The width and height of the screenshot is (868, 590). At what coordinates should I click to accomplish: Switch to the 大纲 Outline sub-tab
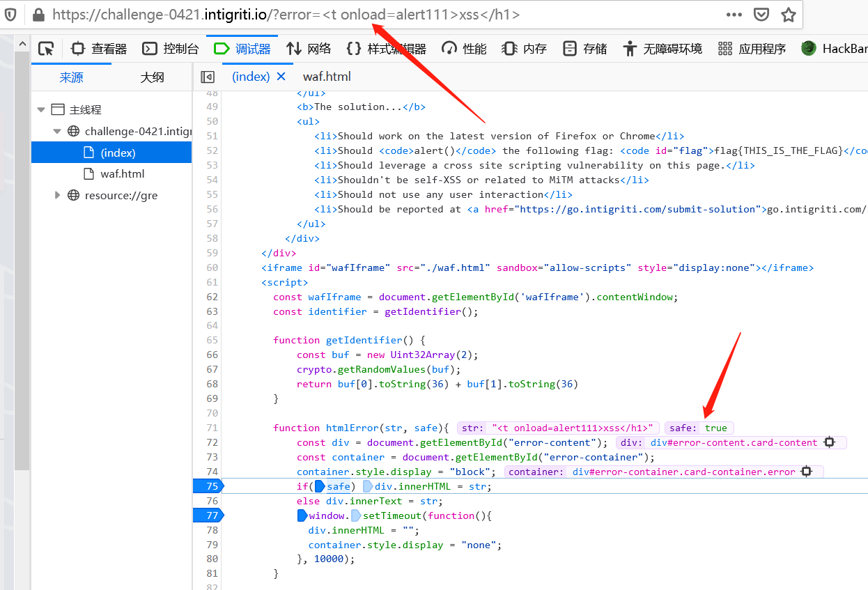click(x=152, y=77)
